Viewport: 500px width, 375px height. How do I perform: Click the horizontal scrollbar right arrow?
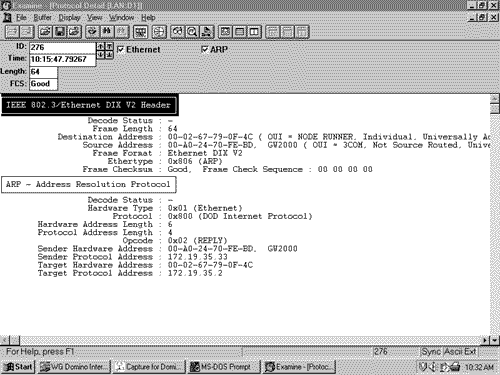tap(486, 340)
